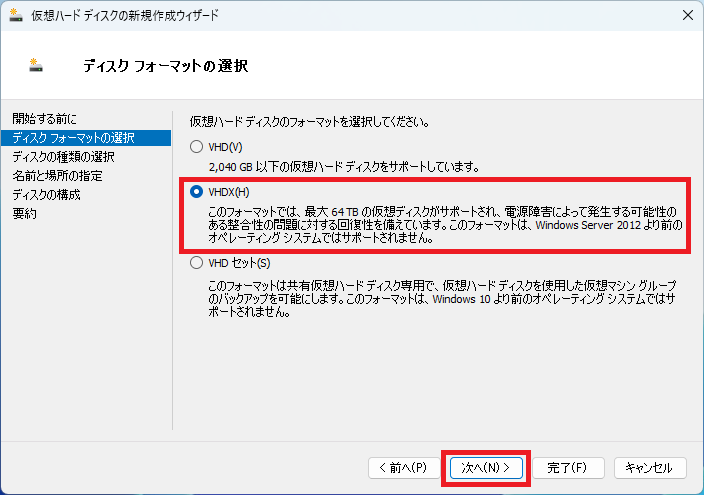Select the VHD(V) radio button
Viewport: 704px width, 495px height.
click(x=196, y=147)
